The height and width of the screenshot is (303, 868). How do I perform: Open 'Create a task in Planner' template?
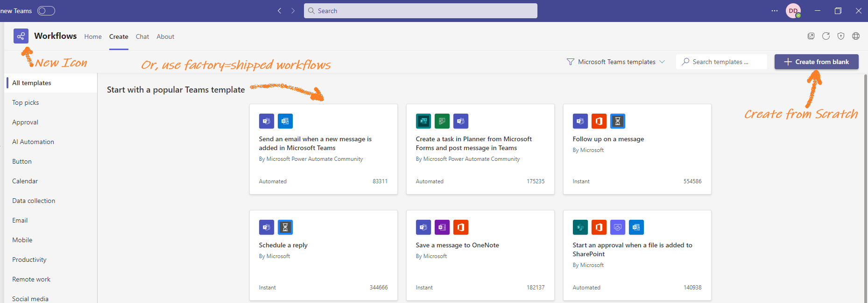point(480,149)
